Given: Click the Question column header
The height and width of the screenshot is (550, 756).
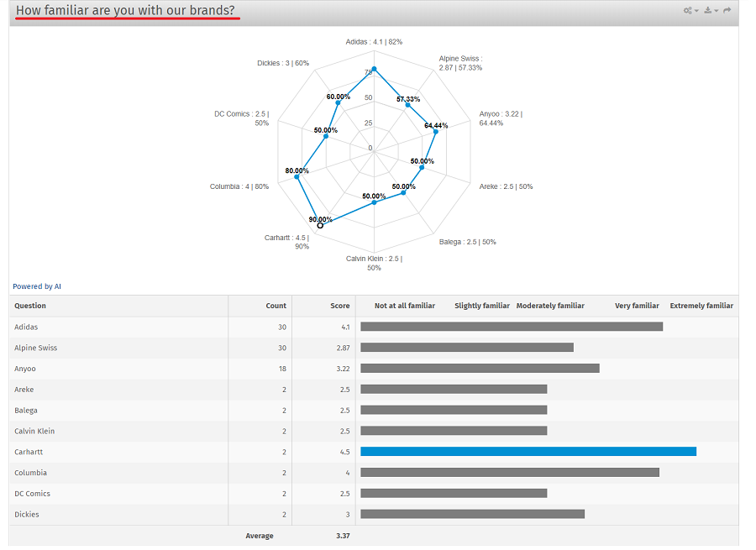Looking at the screenshot, I should [30, 306].
